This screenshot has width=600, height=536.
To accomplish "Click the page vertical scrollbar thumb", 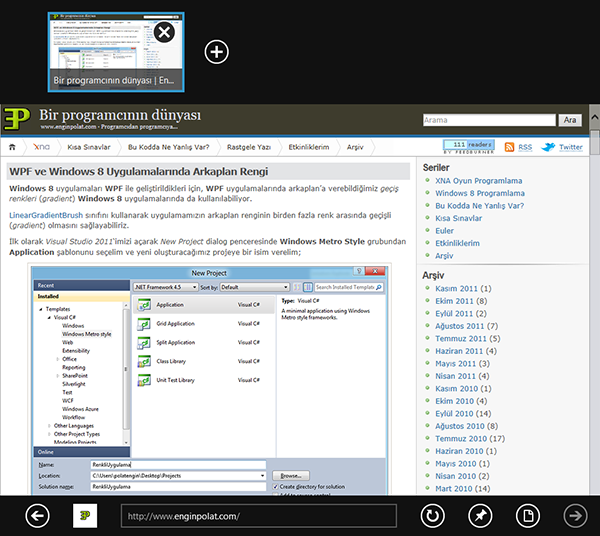I will point(595,142).
